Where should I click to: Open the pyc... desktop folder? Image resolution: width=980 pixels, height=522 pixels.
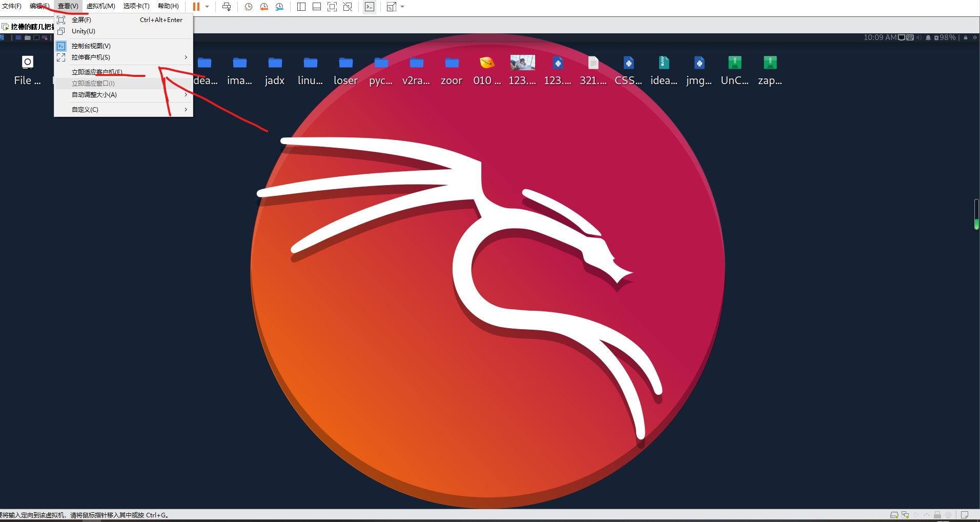[381, 70]
